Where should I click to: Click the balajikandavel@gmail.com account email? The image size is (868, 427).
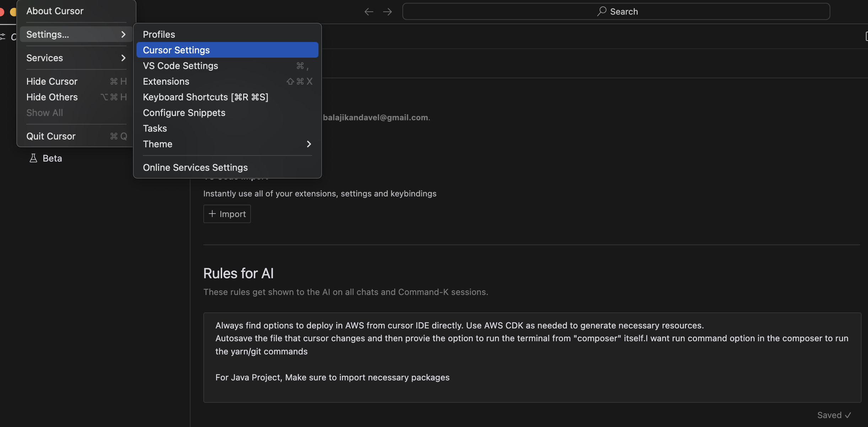tap(375, 117)
